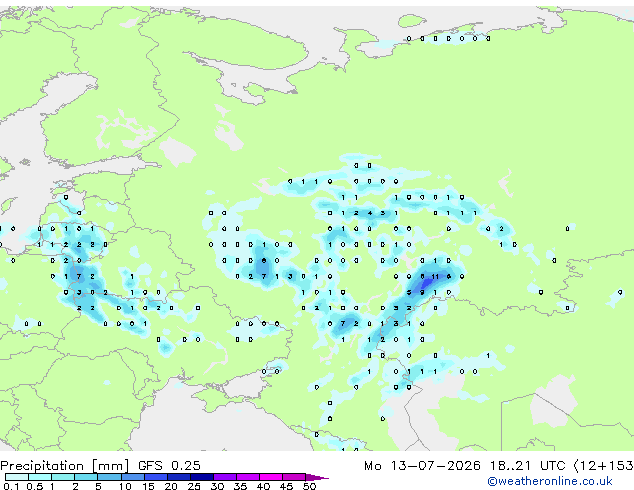634x490 pixels.
Task: Click the purple over-50 legend arrow tip
Action: point(317,477)
